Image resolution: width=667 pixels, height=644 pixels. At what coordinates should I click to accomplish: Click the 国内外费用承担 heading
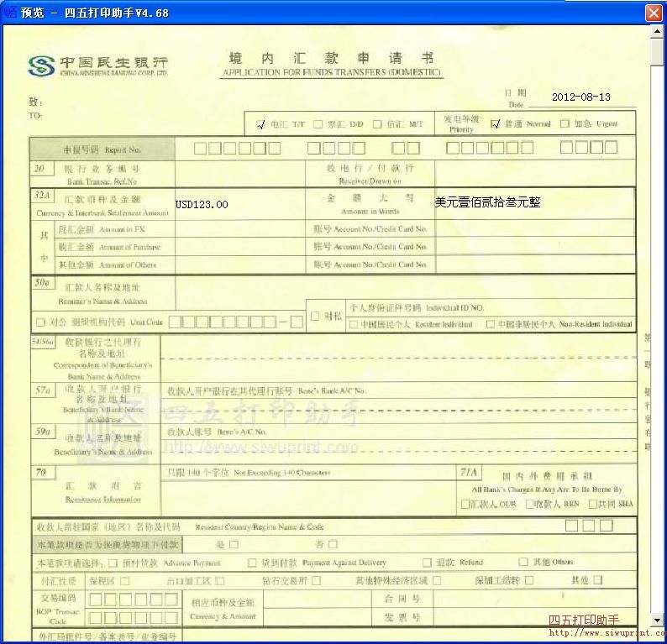click(547, 476)
